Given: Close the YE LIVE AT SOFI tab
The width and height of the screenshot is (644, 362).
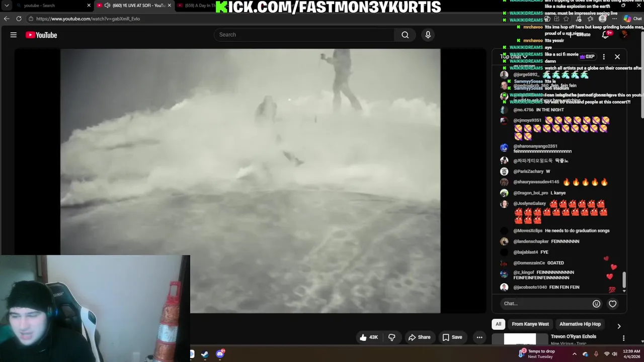Looking at the screenshot, I should (169, 6).
